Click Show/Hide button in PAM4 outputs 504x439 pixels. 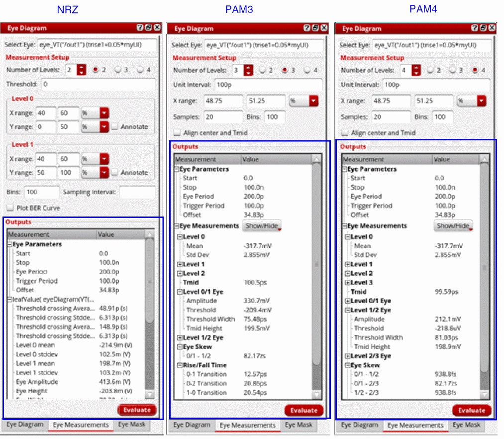(453, 226)
